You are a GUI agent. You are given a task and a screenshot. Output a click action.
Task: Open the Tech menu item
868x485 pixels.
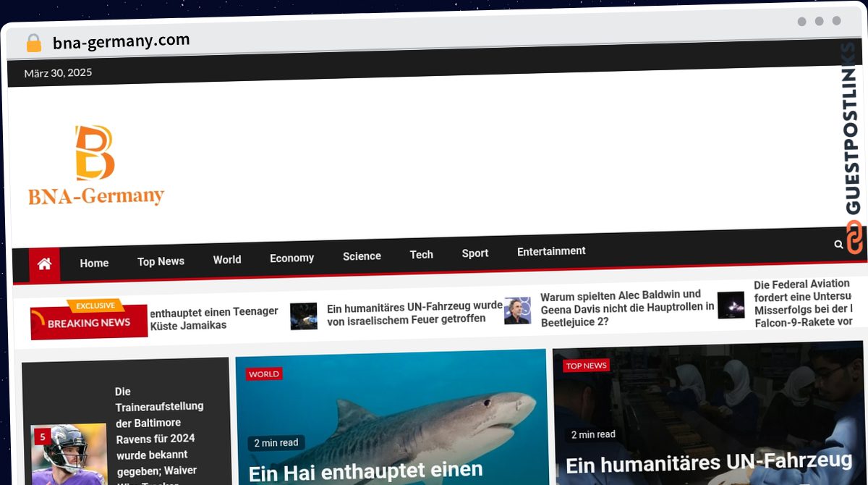click(x=421, y=255)
